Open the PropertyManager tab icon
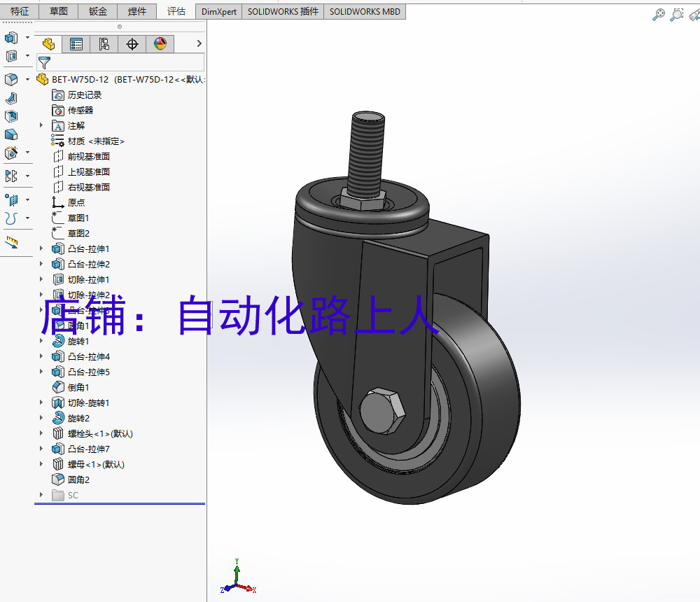The height and width of the screenshot is (602, 700). pyautogui.click(x=76, y=44)
